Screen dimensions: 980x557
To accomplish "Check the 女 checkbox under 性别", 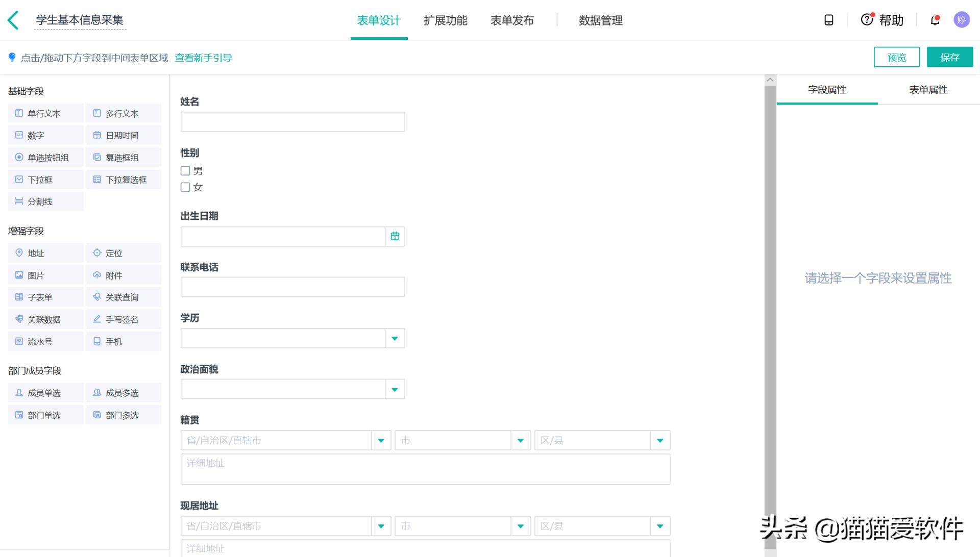I will click(x=185, y=187).
